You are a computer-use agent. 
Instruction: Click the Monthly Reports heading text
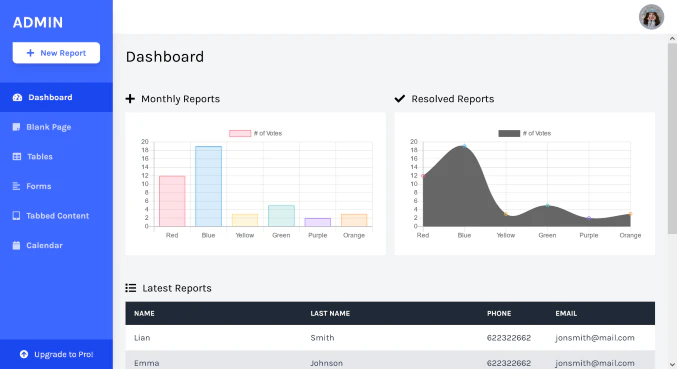tap(180, 99)
